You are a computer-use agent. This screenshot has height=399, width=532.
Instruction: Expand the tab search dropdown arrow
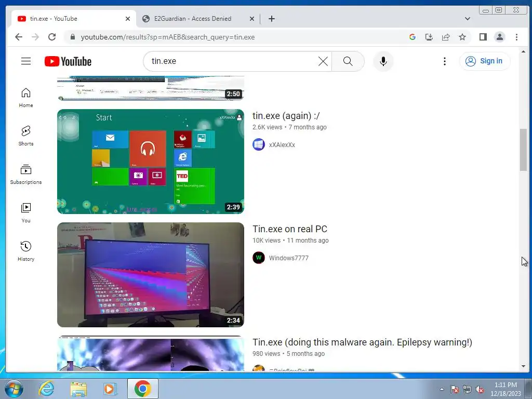click(x=468, y=19)
